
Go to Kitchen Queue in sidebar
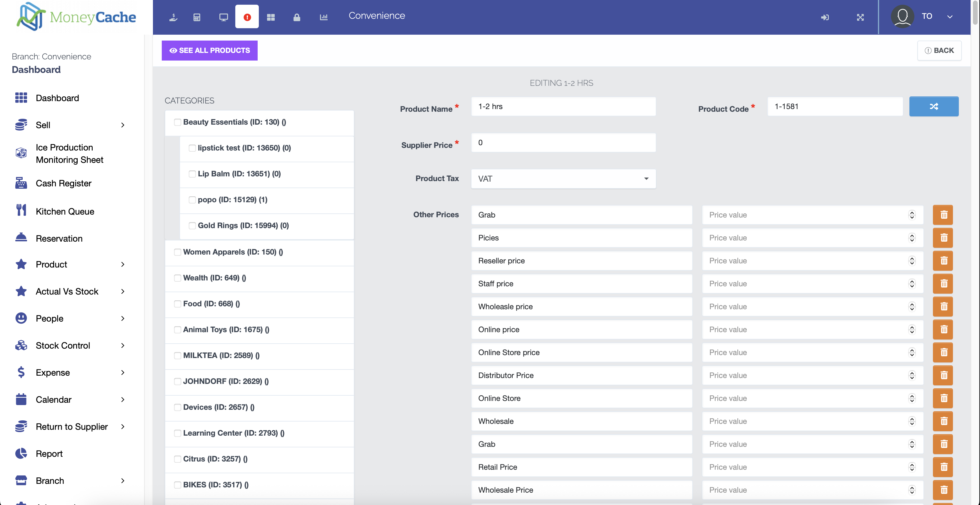(x=65, y=211)
